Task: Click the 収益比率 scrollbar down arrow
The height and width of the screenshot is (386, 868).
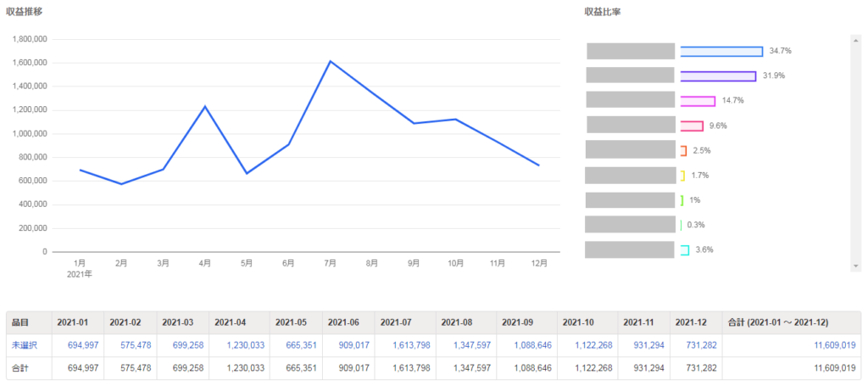Action: click(x=856, y=266)
